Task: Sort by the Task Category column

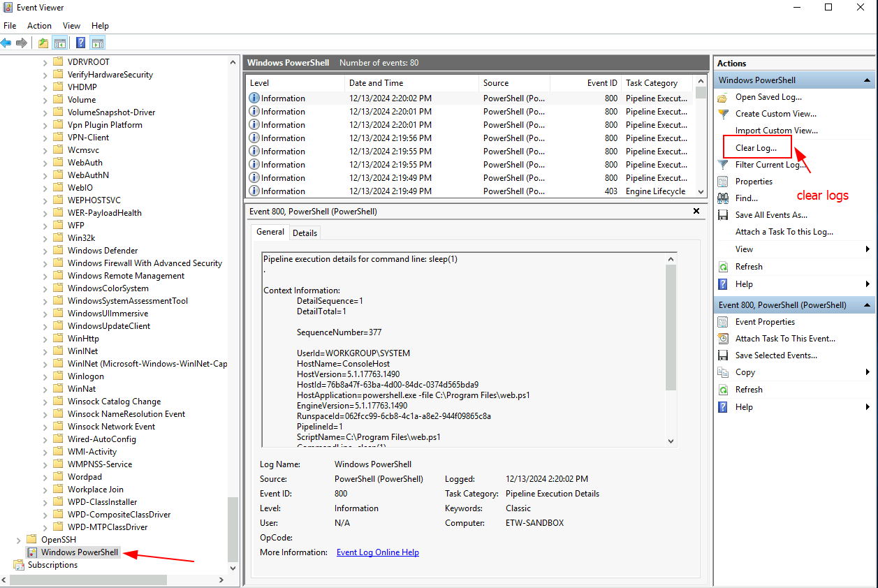Action: (x=657, y=83)
